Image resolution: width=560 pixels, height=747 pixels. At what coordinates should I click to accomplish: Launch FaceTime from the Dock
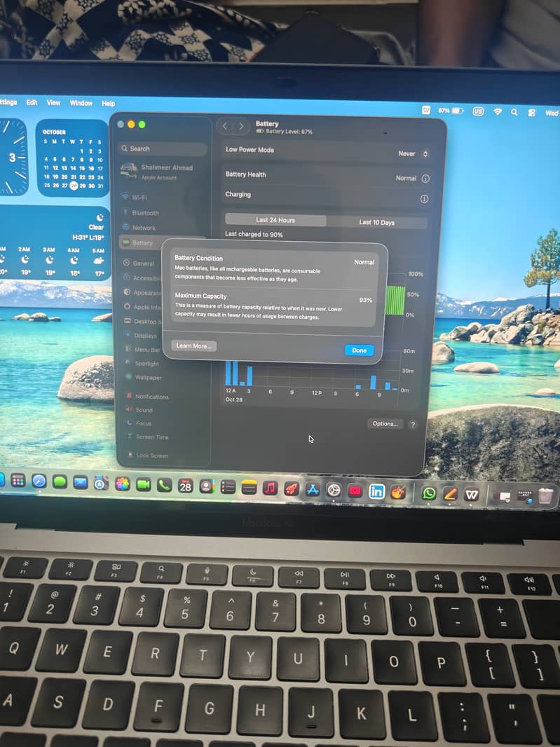click(x=143, y=485)
